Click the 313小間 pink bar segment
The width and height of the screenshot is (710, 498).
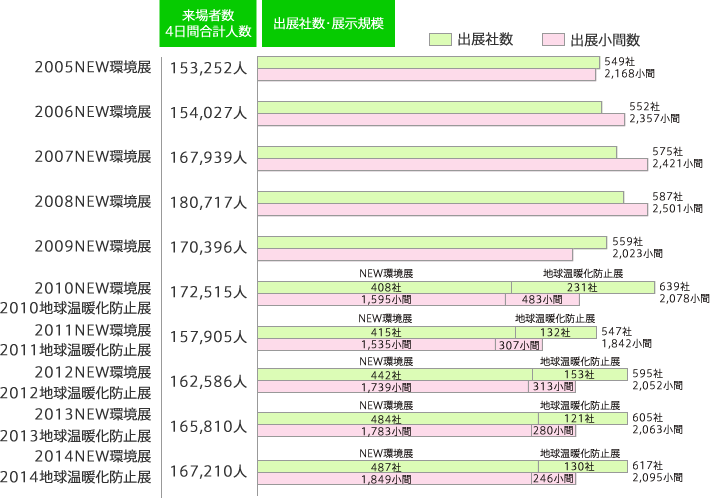tap(552, 386)
